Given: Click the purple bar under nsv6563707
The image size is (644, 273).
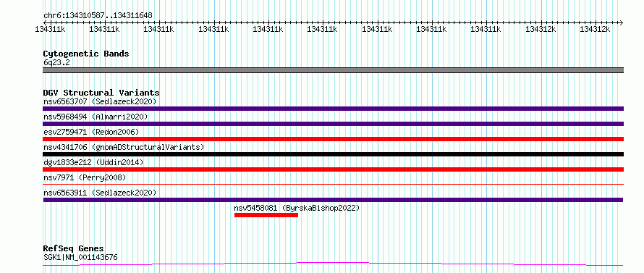Looking at the screenshot, I should 333,109.
